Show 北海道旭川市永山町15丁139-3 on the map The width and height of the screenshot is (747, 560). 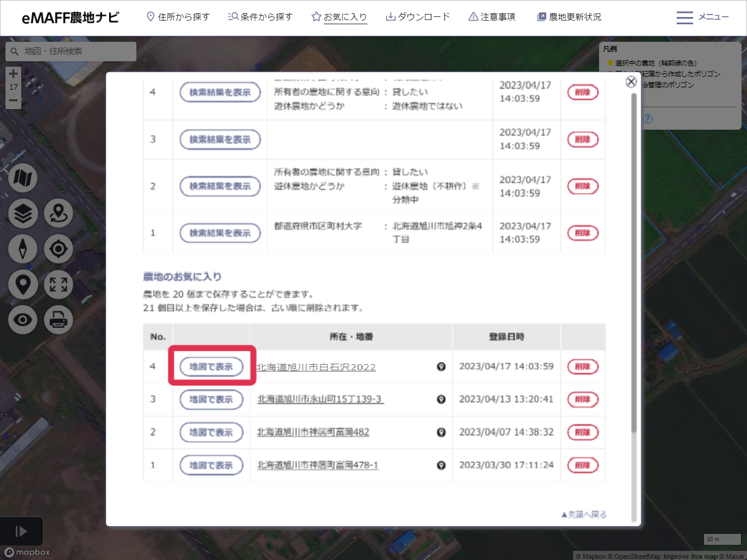[x=212, y=399]
